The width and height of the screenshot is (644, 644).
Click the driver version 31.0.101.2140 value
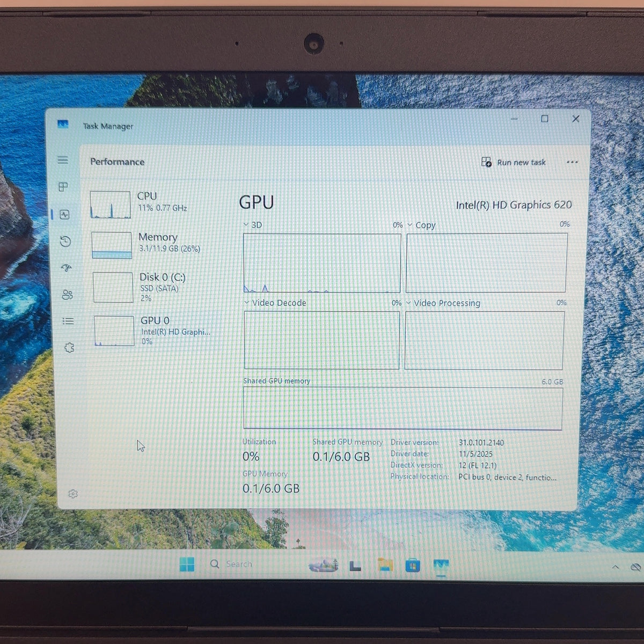[481, 443]
